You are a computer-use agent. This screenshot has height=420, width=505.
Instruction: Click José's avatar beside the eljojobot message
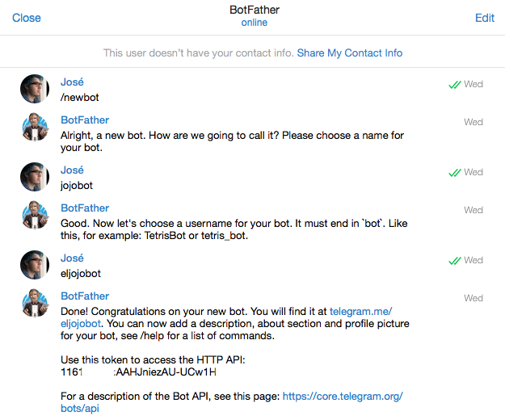pos(35,265)
